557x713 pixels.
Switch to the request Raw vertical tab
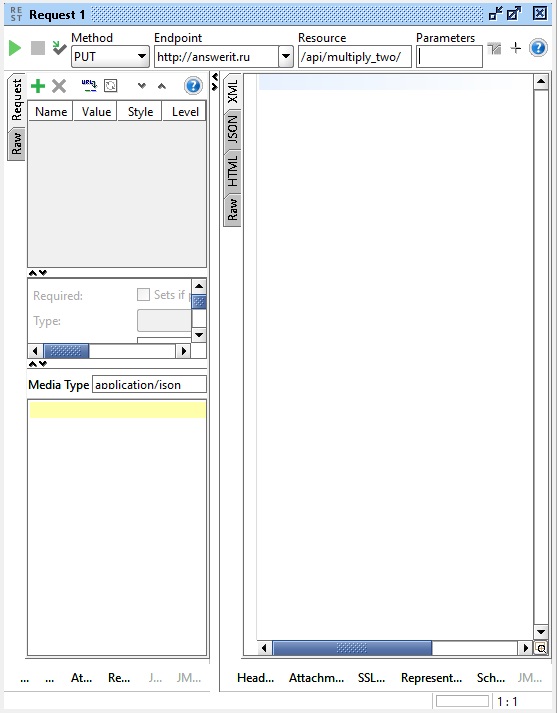coord(16,143)
